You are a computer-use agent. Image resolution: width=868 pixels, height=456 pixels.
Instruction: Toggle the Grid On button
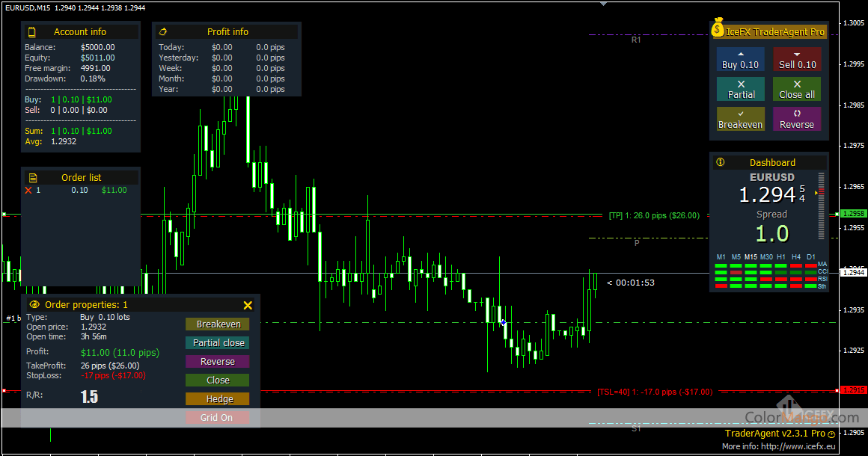(x=218, y=418)
